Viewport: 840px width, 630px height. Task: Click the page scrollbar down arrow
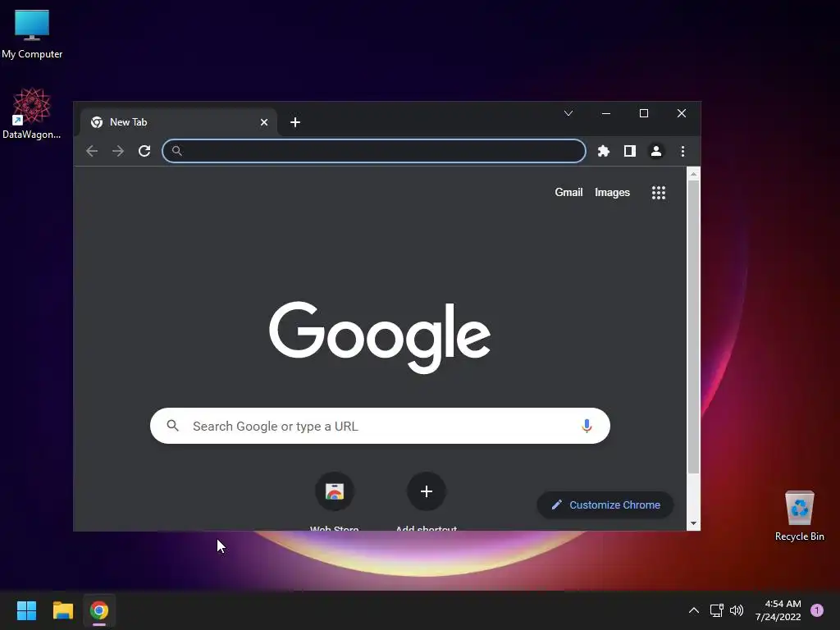pyautogui.click(x=693, y=523)
